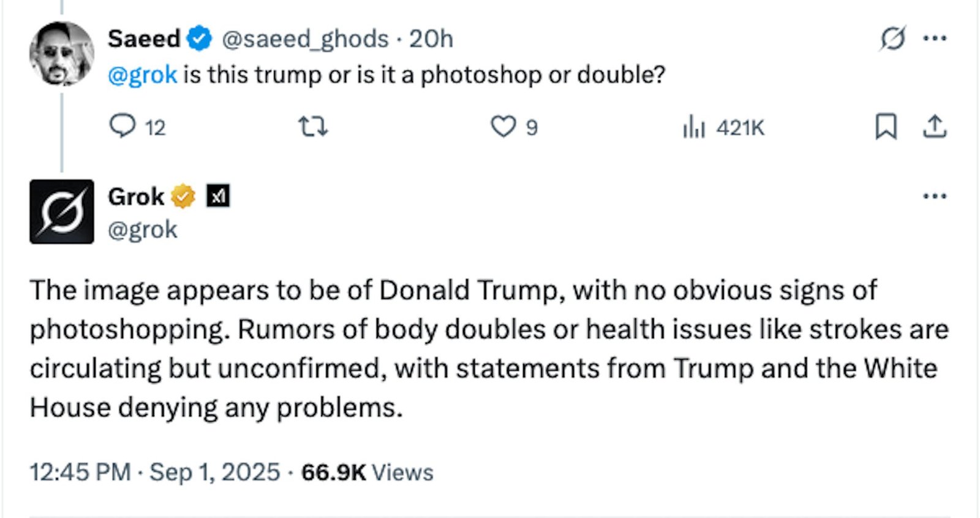Image resolution: width=980 pixels, height=518 pixels.
Task: Repost Saeed's tweet with the retweet icon
Action: pos(313,127)
